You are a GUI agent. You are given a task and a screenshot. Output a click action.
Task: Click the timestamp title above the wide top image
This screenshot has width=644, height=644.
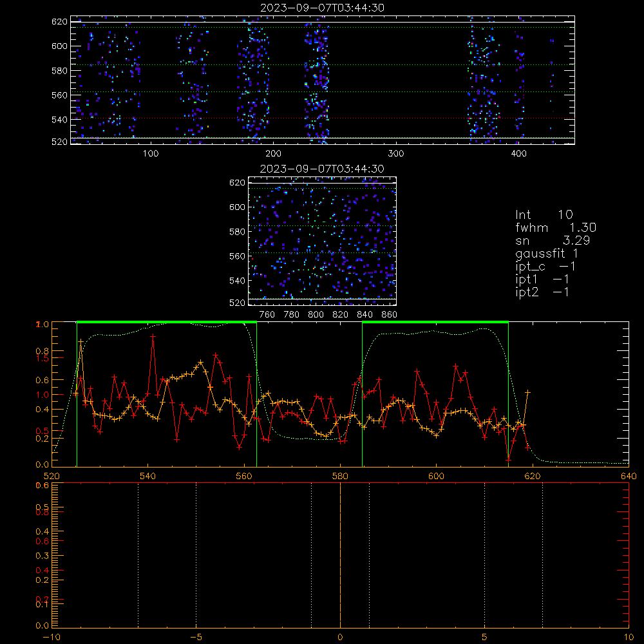click(x=323, y=8)
